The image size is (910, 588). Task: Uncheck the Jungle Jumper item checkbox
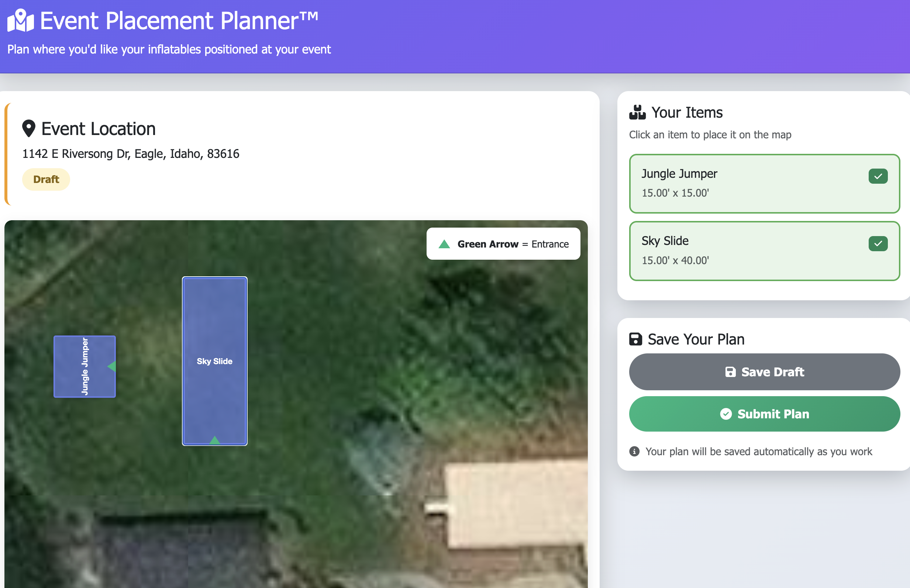click(x=878, y=176)
